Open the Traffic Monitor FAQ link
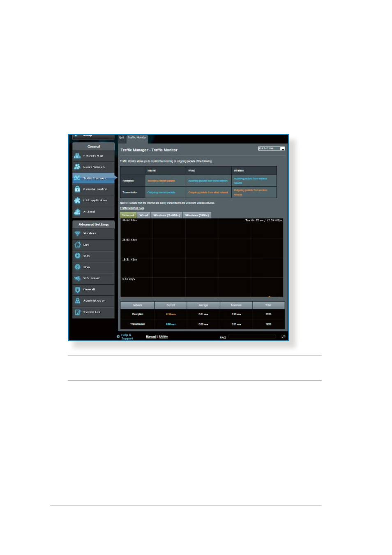The width and height of the screenshot is (392, 555). coord(132,208)
